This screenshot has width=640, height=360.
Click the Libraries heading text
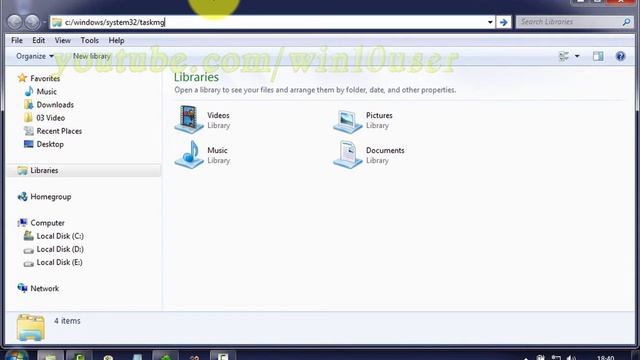pyautogui.click(x=196, y=77)
